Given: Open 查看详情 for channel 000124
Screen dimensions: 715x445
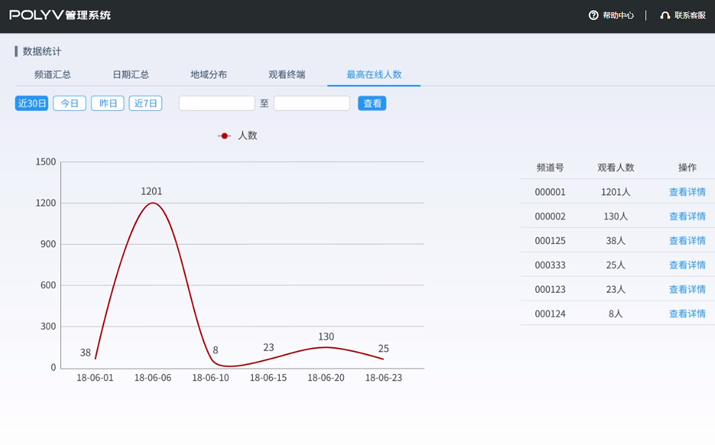Looking at the screenshot, I should click(x=687, y=314).
